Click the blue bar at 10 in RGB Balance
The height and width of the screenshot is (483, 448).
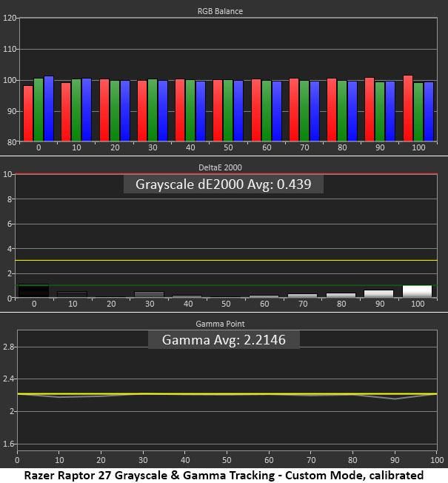click(x=87, y=110)
